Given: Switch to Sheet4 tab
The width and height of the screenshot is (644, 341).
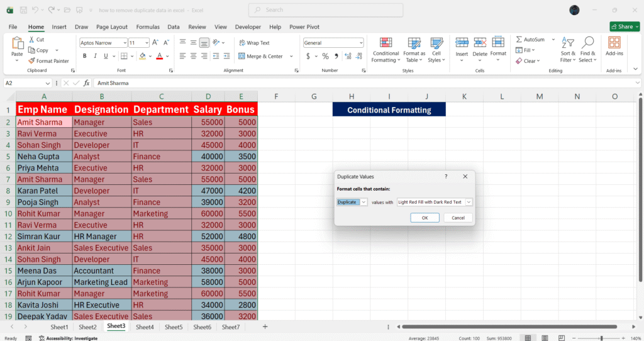Looking at the screenshot, I should tap(145, 327).
